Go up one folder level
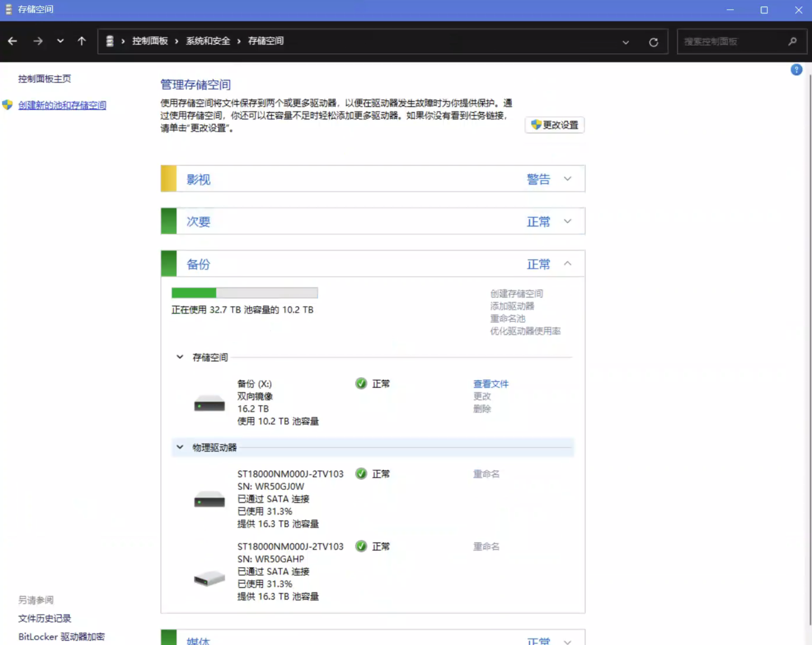The height and width of the screenshot is (645, 812). [x=82, y=41]
